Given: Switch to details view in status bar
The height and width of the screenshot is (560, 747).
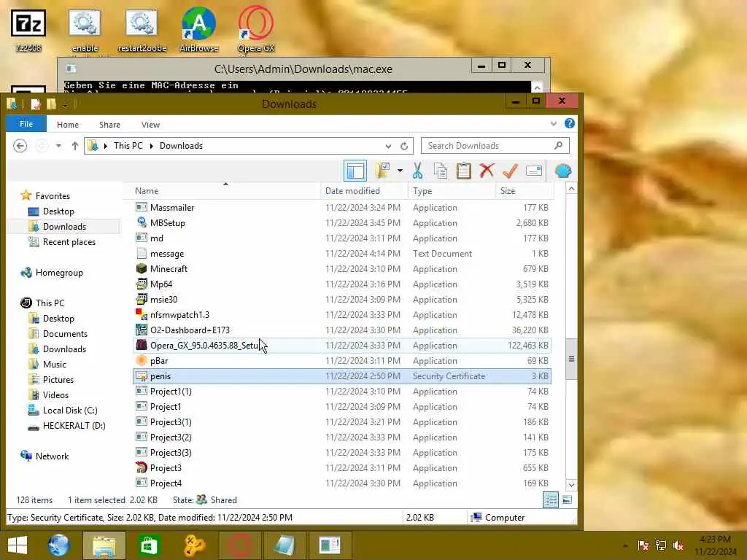Looking at the screenshot, I should tap(551, 500).
